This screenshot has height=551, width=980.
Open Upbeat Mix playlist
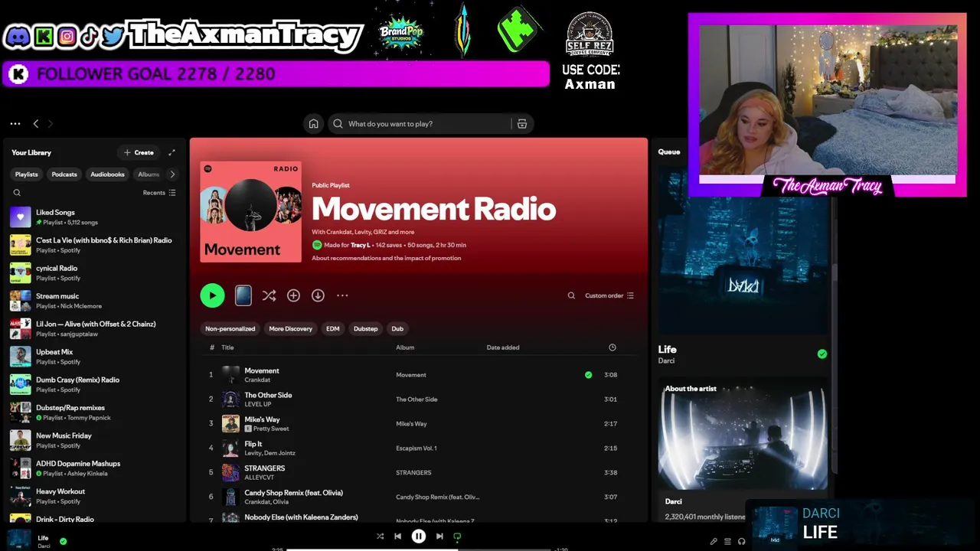(x=95, y=357)
